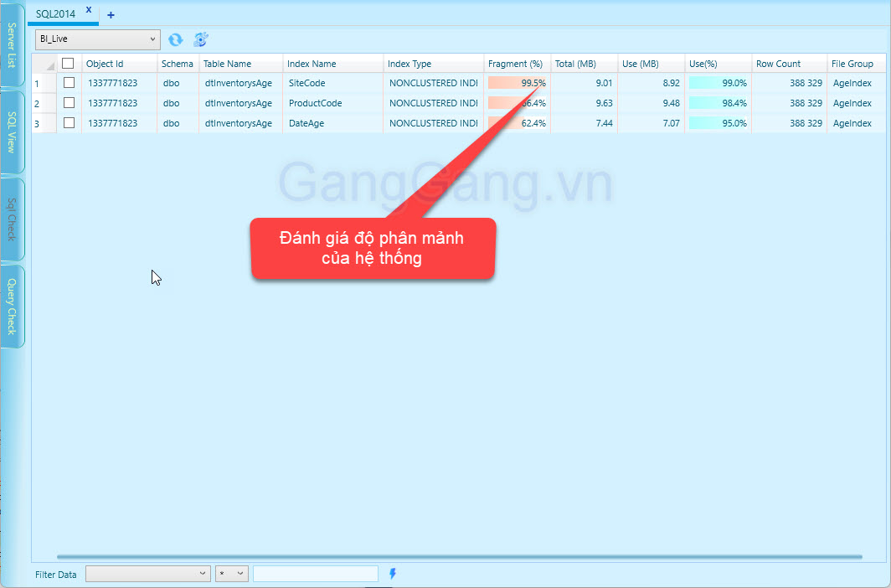
Task: Select row header number 2
Action: tap(44, 103)
